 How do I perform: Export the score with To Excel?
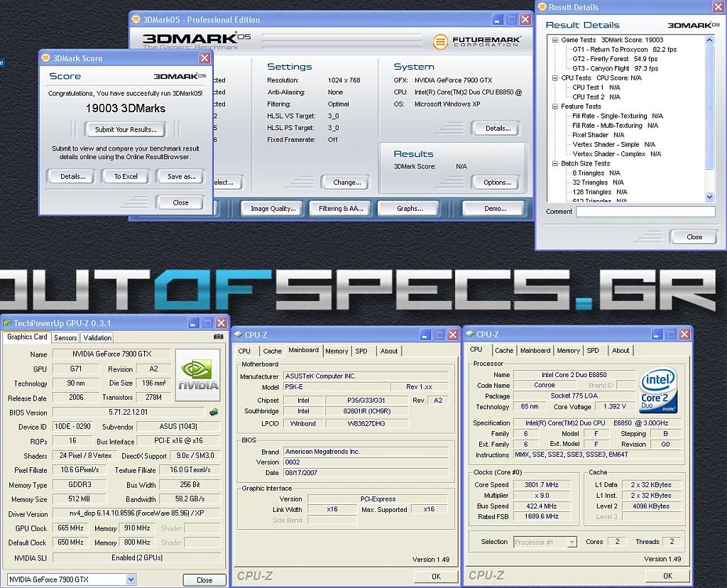[126, 176]
